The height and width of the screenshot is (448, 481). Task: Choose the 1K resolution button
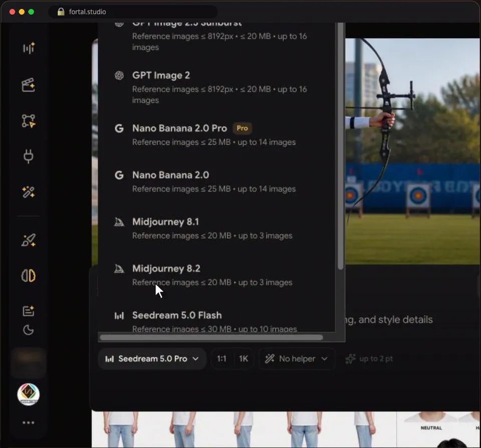(244, 359)
